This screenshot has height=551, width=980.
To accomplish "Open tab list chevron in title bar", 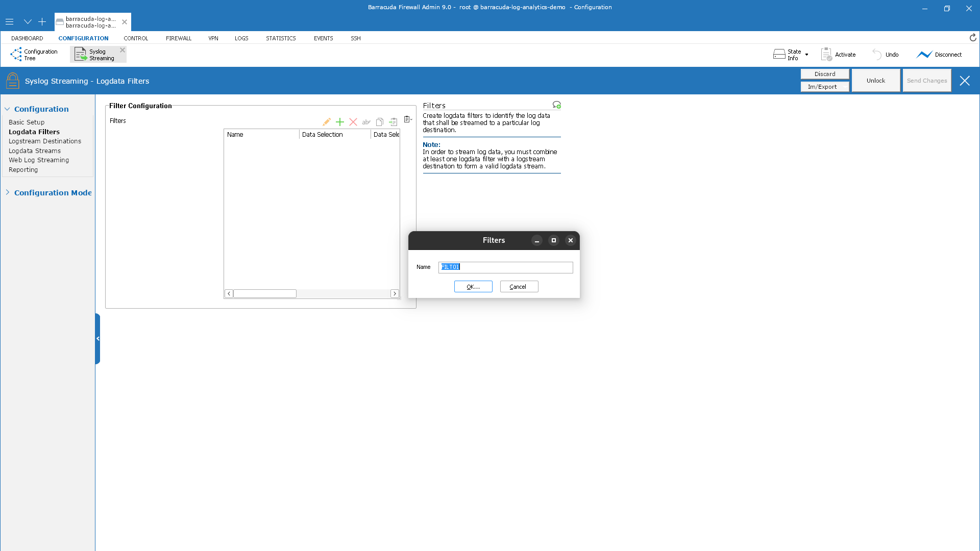I will click(28, 22).
